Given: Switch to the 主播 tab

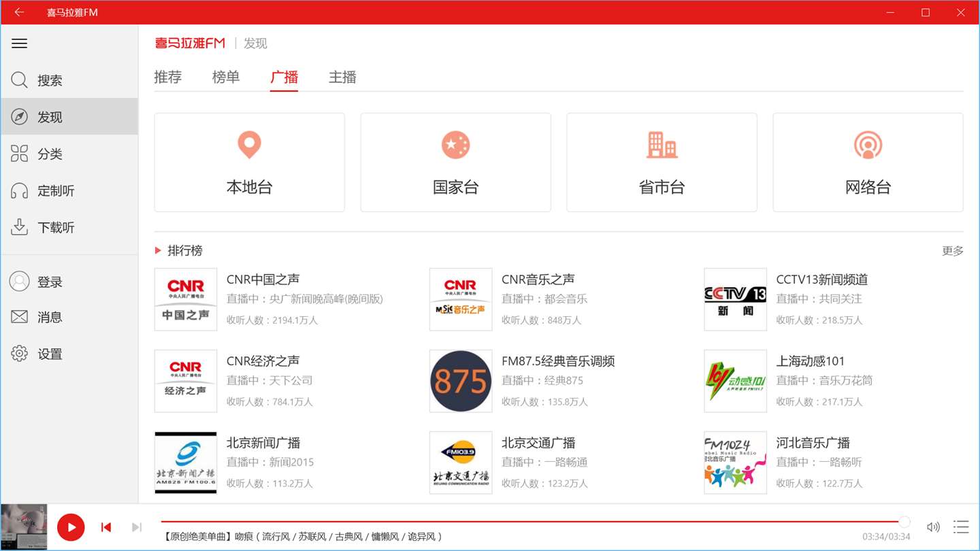Looking at the screenshot, I should coord(342,77).
